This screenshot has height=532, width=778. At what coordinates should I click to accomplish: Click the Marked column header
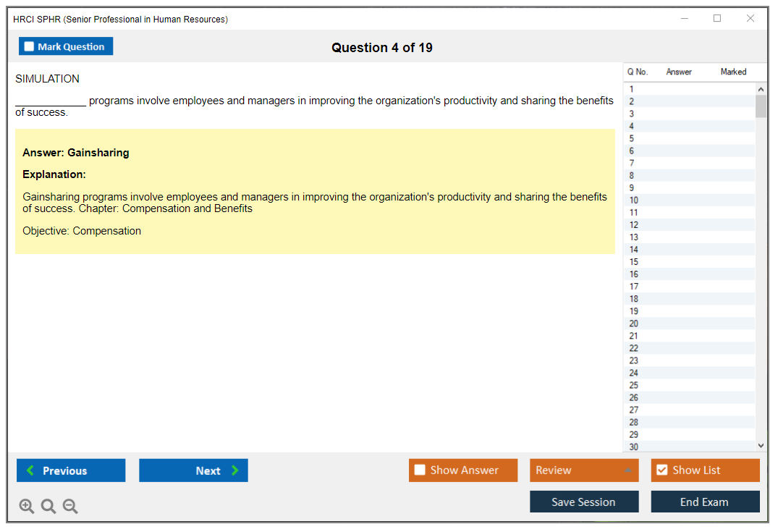coord(733,72)
